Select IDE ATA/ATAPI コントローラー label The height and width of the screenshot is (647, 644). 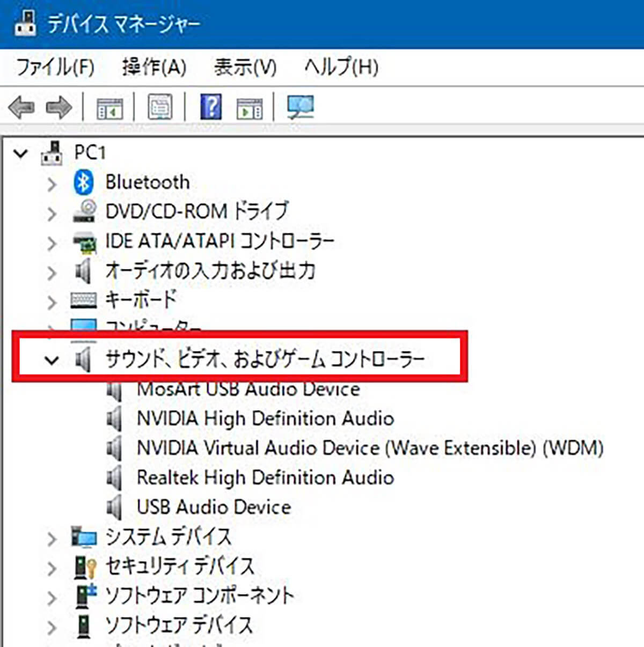[x=219, y=241]
